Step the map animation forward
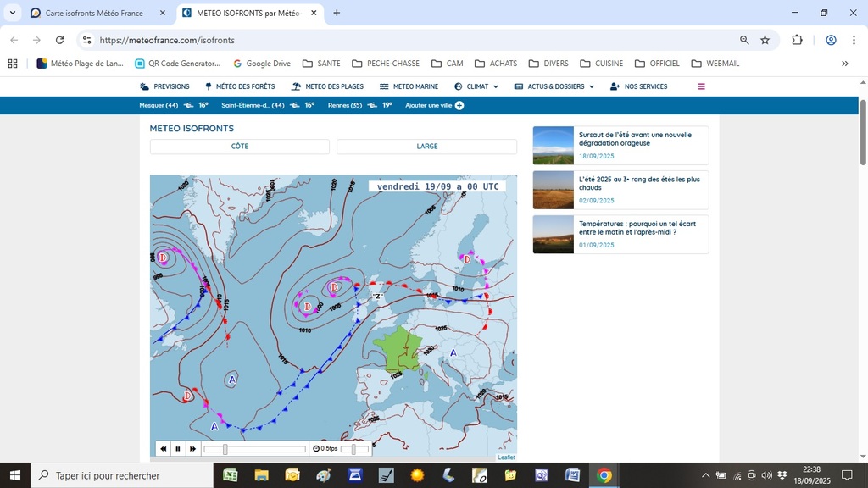This screenshot has width=868, height=488. [x=192, y=449]
